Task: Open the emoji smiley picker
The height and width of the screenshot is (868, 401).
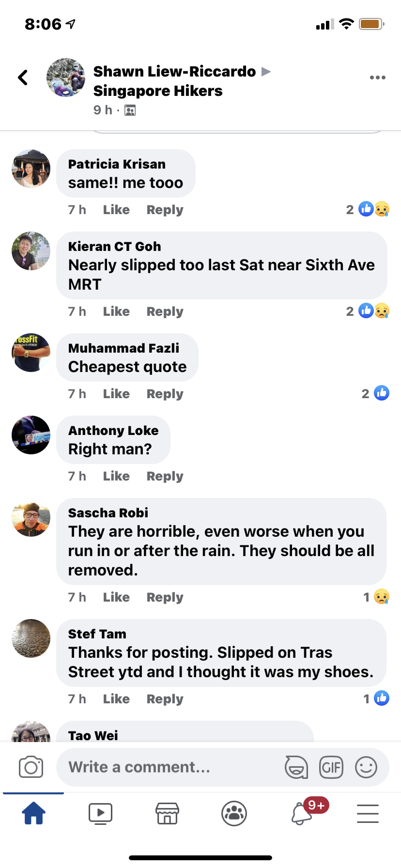Action: pyautogui.click(x=366, y=767)
